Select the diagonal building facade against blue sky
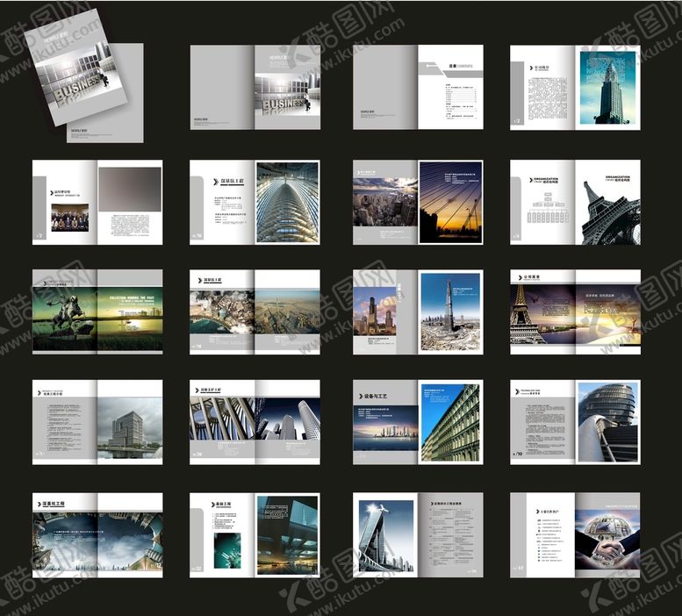The image size is (682, 616). tap(449, 423)
